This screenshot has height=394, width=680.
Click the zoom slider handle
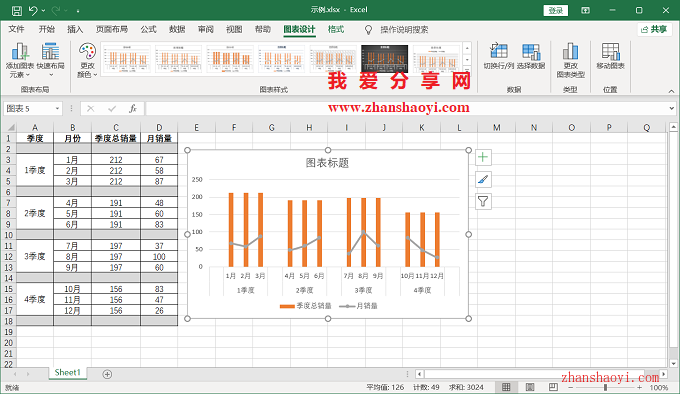605,387
